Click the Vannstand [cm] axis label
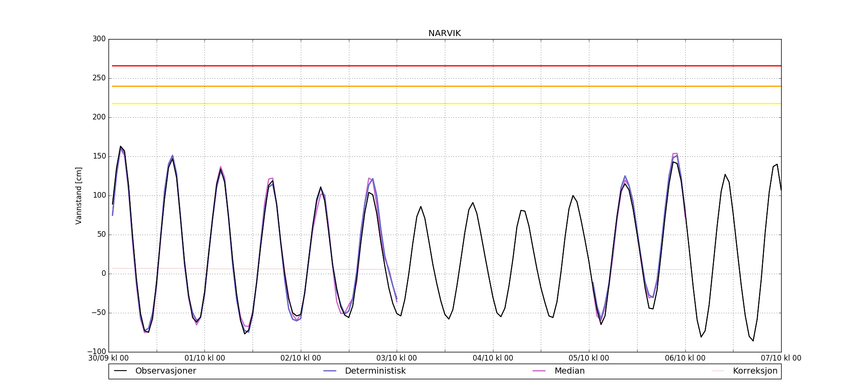 79,195
